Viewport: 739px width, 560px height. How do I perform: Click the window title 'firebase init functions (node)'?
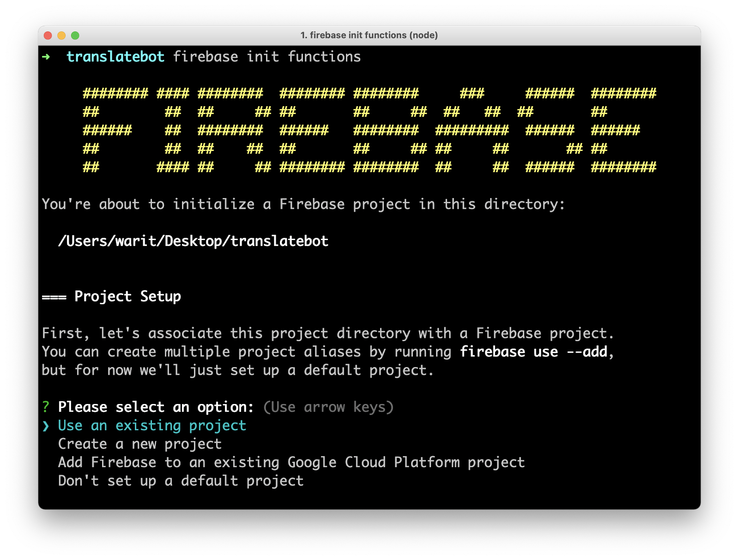[x=369, y=35]
